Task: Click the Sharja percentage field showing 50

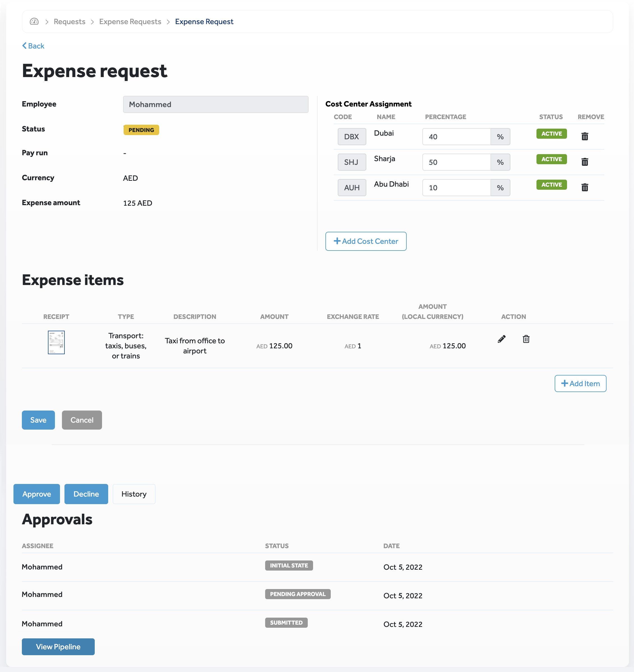Action: pyautogui.click(x=456, y=162)
